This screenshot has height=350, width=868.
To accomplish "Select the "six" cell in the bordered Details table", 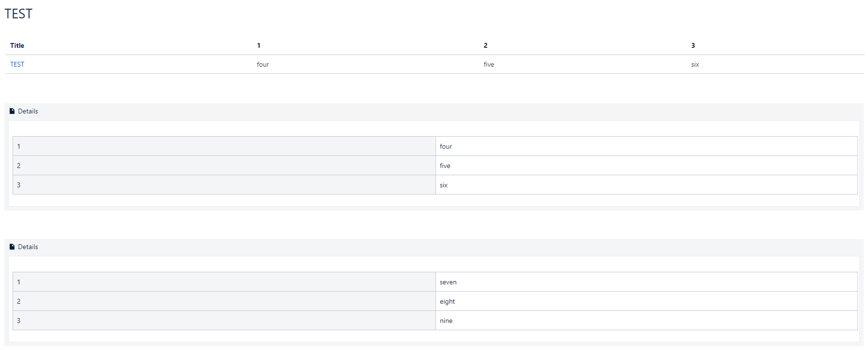I will coord(646,185).
